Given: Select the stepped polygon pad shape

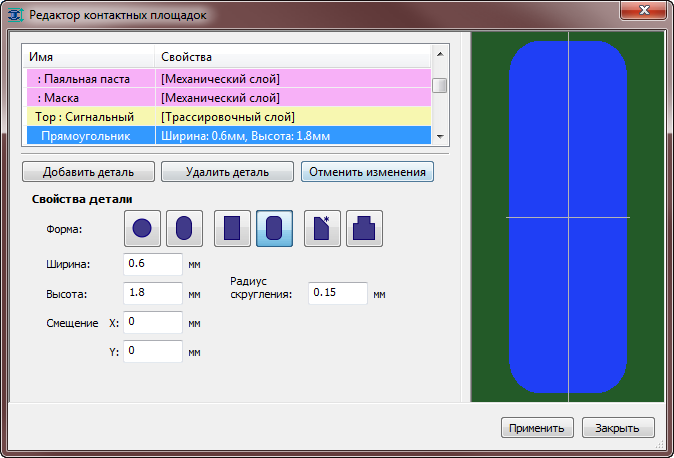Looking at the screenshot, I should click(364, 228).
